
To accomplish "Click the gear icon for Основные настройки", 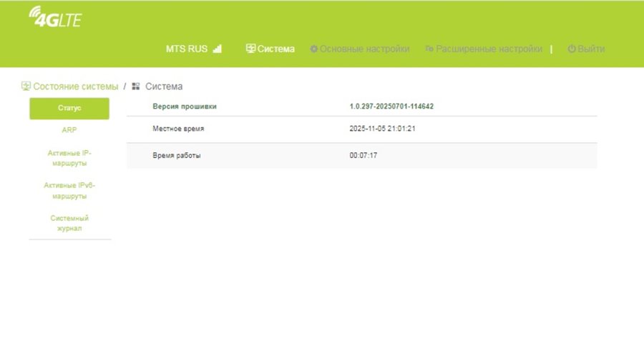I will click(x=313, y=49).
